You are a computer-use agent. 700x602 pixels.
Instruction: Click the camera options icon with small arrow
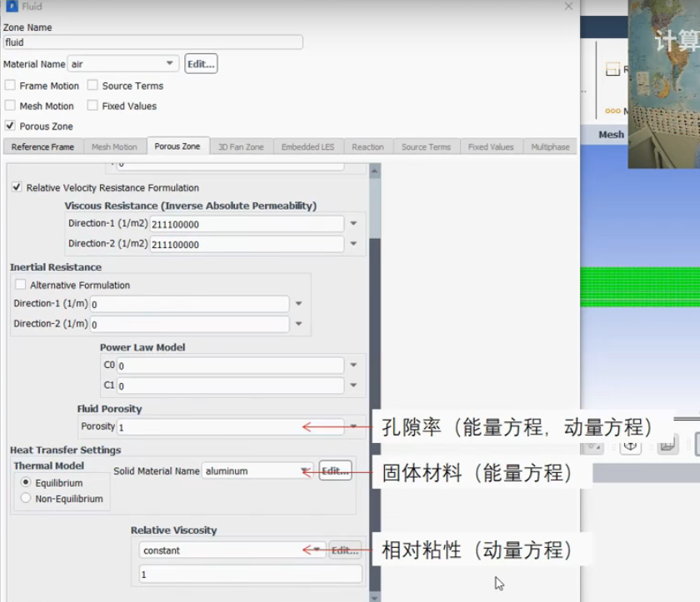[x=592, y=446]
